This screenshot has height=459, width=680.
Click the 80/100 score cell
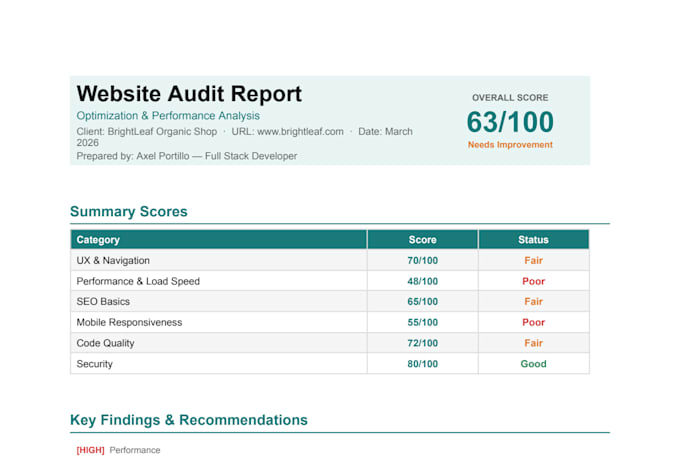point(422,364)
